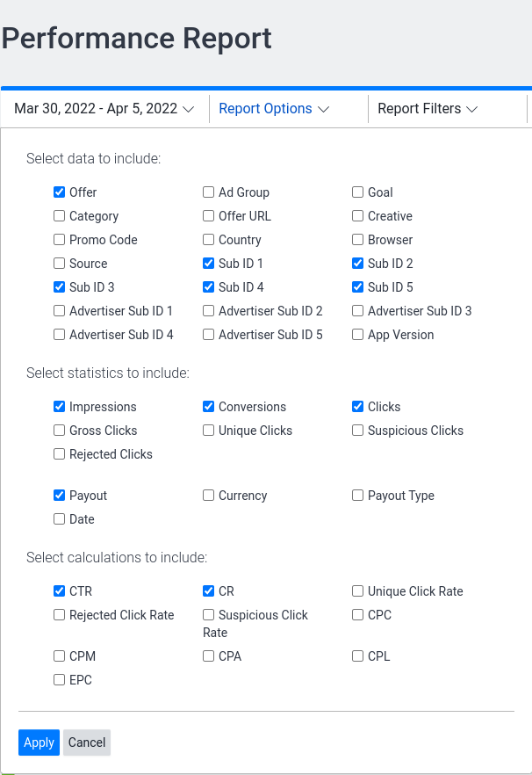Enable Unique Clicks statistic
This screenshot has width=532, height=775.
pos(209,431)
